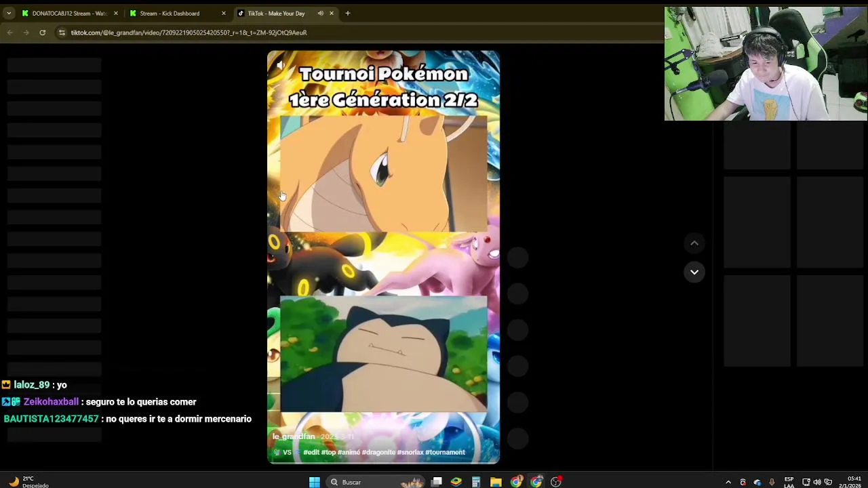The width and height of the screenshot is (868, 488).
Task: Open the Calculator taskbar icon
Action: tap(476, 482)
